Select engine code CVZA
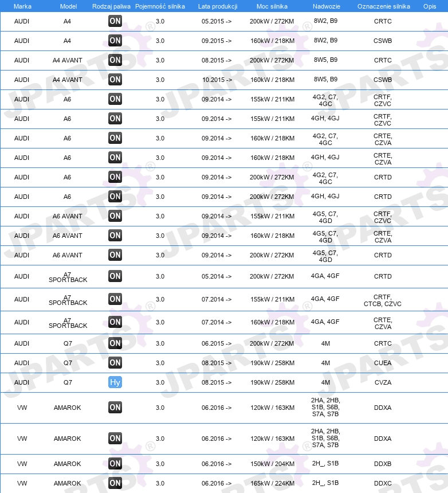This screenshot has width=448, height=493. (383, 382)
